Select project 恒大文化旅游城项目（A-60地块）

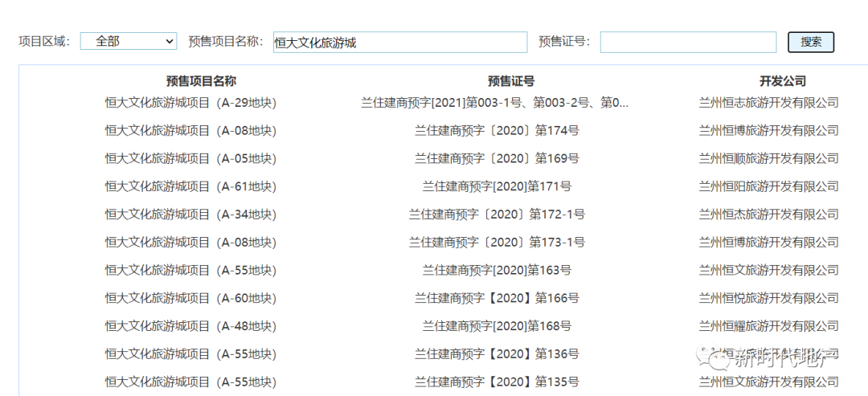190,298
